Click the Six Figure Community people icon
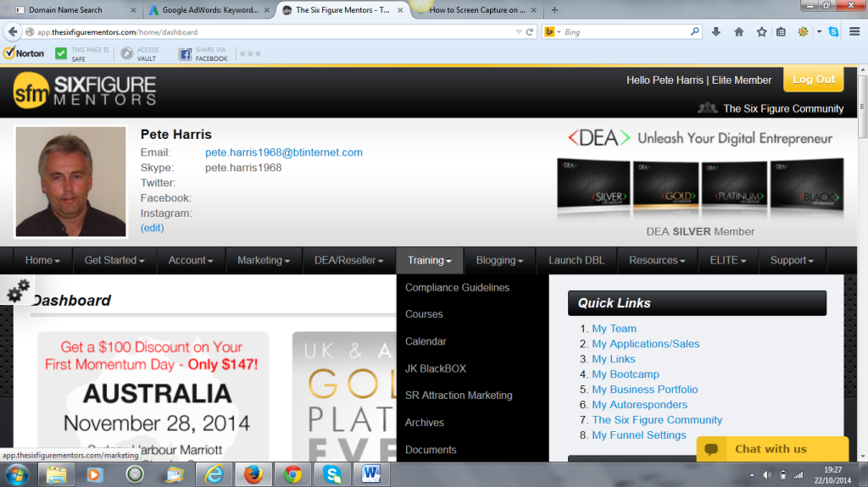The width and height of the screenshot is (868, 487). point(708,108)
